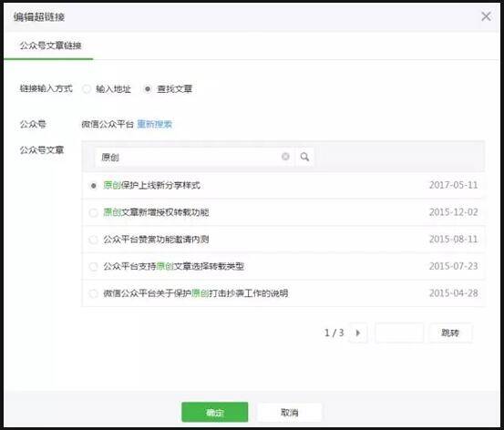Close the edit hyperlink dialog
The height and width of the screenshot is (430, 504).
coord(486,16)
